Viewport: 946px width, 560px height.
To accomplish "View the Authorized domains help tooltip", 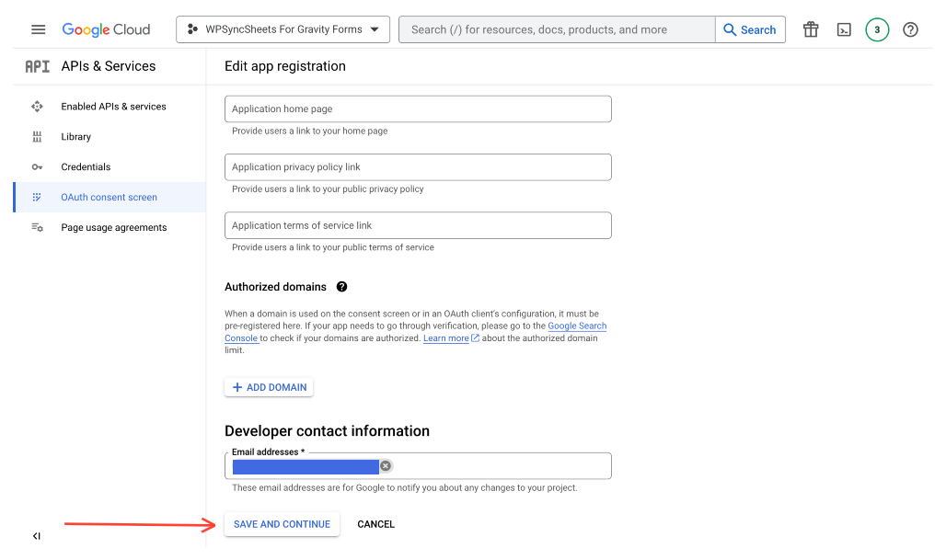I will [x=341, y=286].
